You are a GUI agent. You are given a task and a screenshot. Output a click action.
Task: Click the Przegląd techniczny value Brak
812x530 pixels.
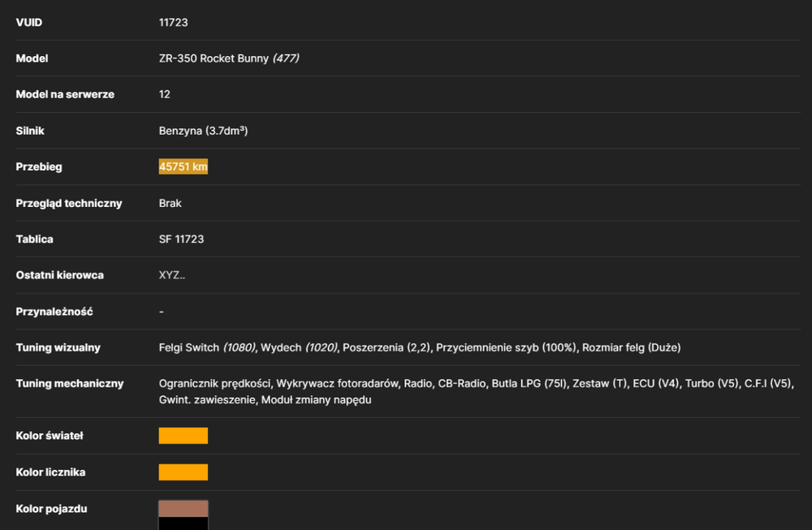click(171, 203)
